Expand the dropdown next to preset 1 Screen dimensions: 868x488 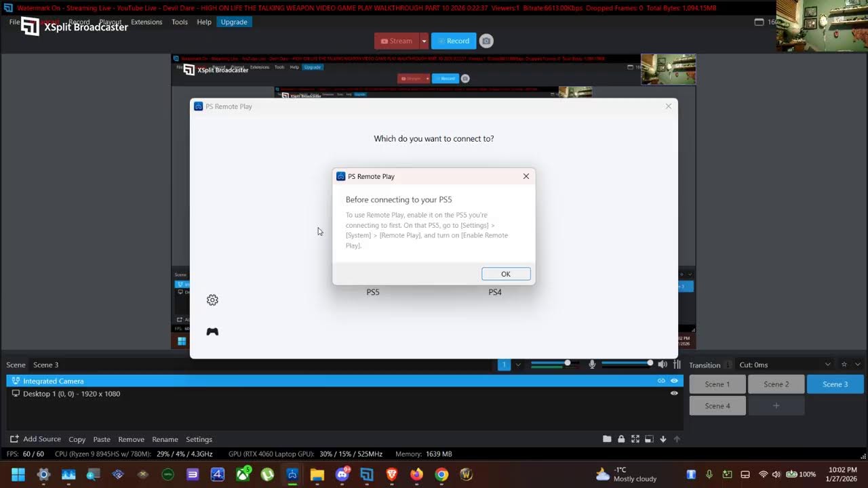[x=518, y=365]
